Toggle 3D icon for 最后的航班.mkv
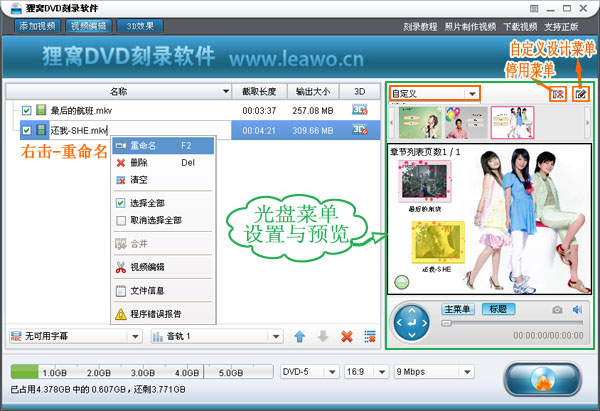This screenshot has width=600, height=411. 360,110
